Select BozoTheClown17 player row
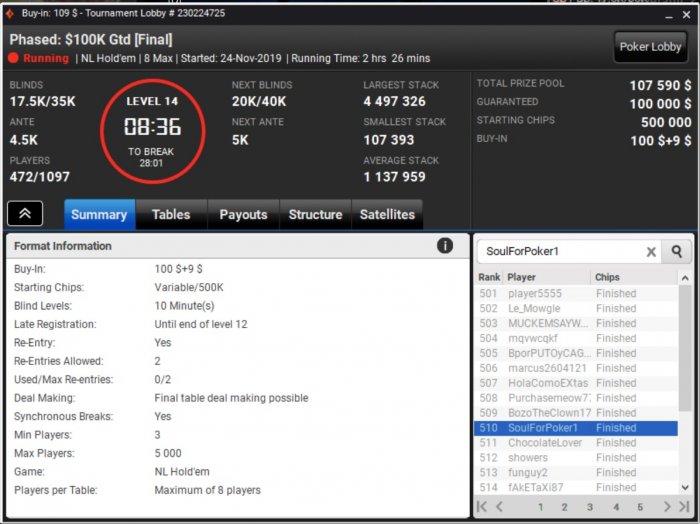Viewport: 700px width, 524px height. click(576, 413)
